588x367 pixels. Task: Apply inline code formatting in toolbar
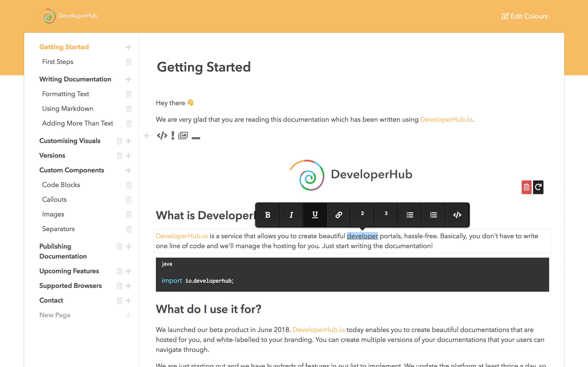click(457, 215)
